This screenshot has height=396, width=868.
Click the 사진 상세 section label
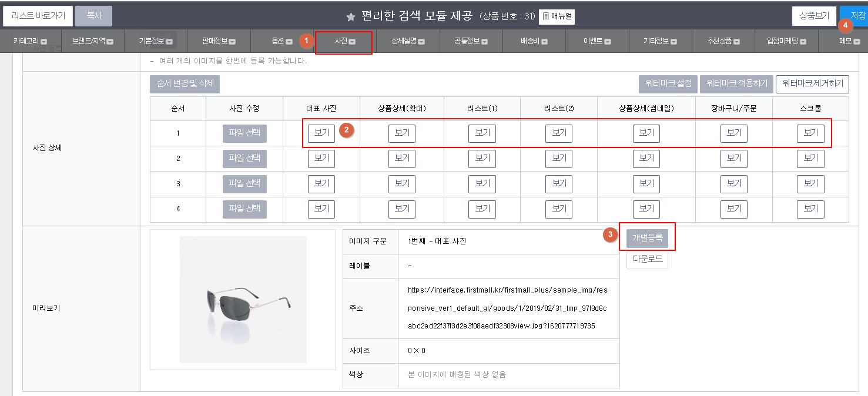tap(47, 148)
